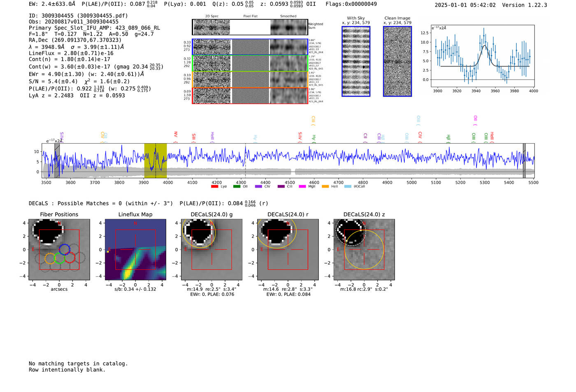Click the yellow highlighted emission line region
The image size is (576, 392).
155,160
